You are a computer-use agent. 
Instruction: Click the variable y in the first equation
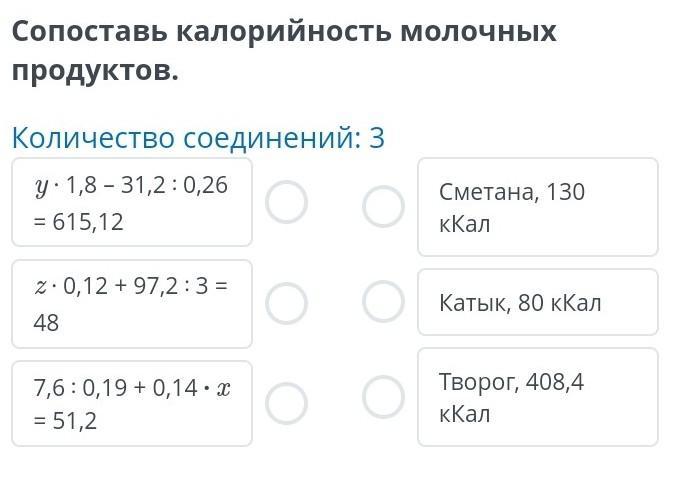click(x=41, y=186)
